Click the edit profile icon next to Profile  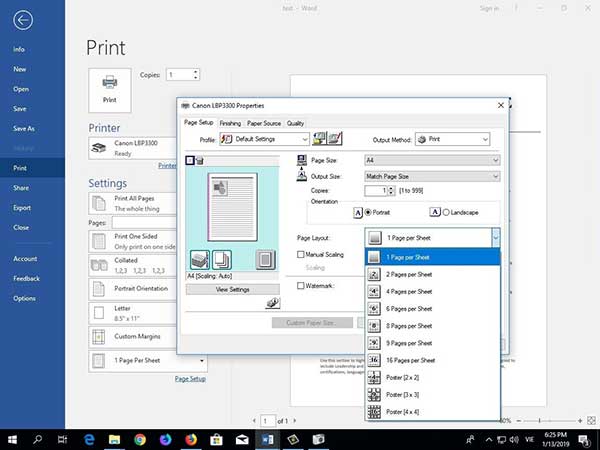[x=335, y=139]
